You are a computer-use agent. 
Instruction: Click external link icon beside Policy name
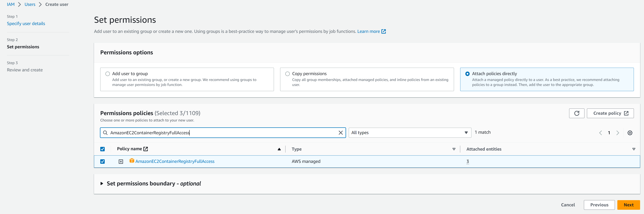tap(146, 149)
